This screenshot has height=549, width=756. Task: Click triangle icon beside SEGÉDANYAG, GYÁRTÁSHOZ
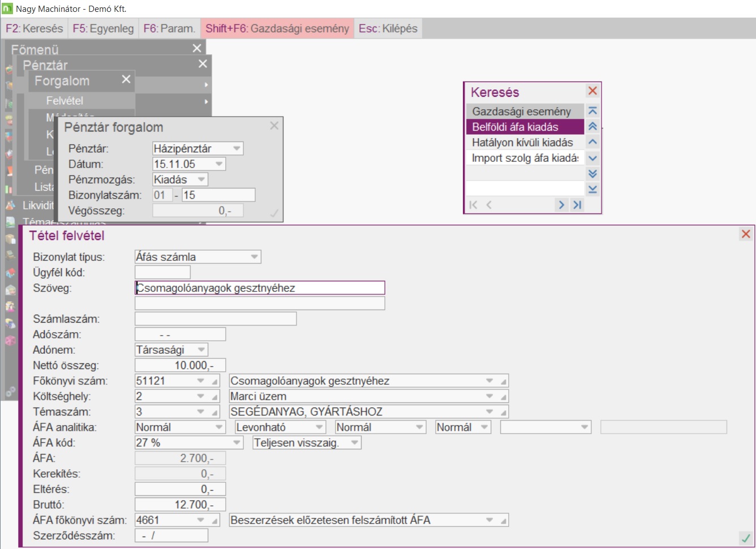tap(503, 411)
